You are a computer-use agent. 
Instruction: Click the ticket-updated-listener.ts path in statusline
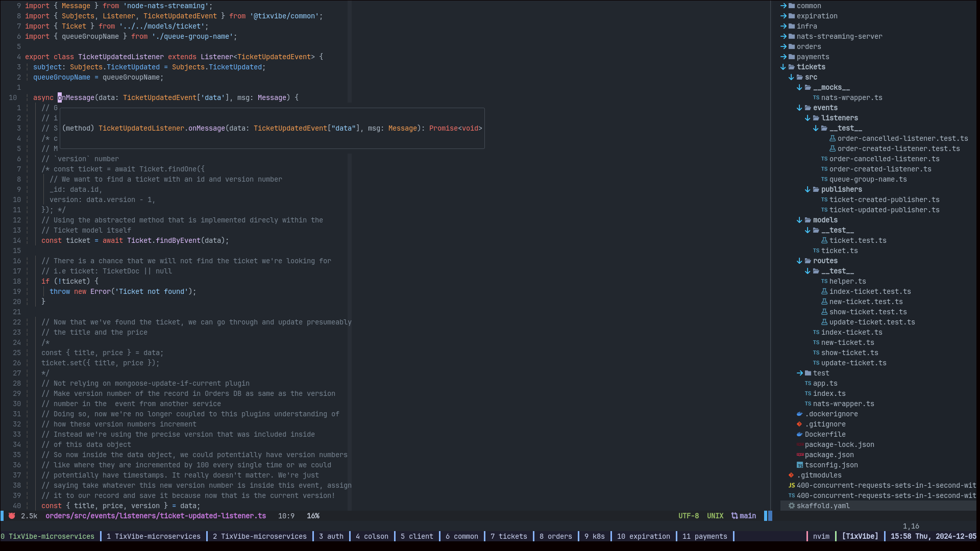[x=155, y=516]
